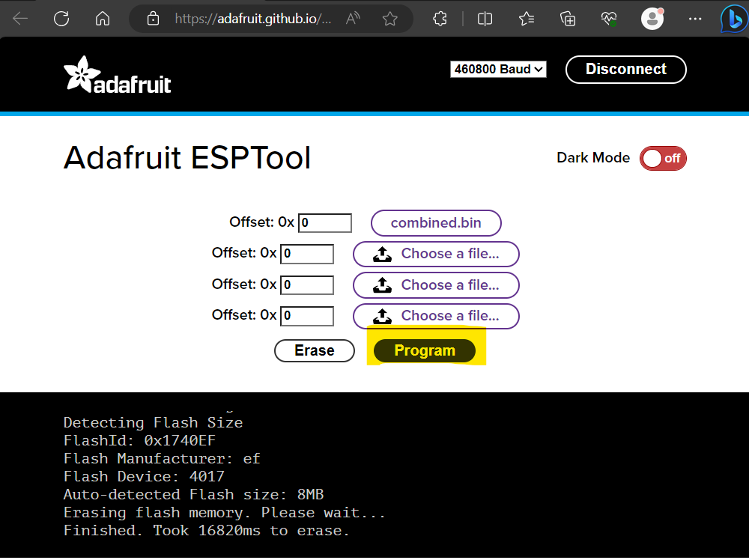Click the combined.bin file button

tap(436, 223)
